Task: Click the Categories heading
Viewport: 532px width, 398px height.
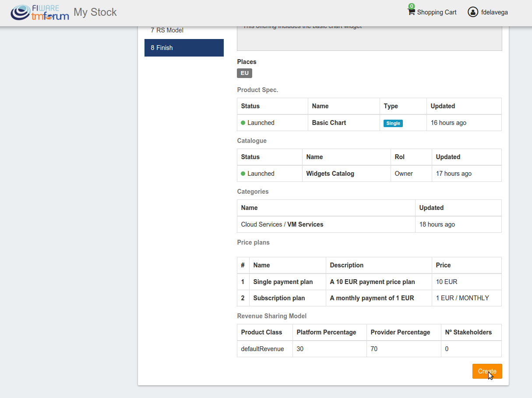Action: click(x=253, y=192)
